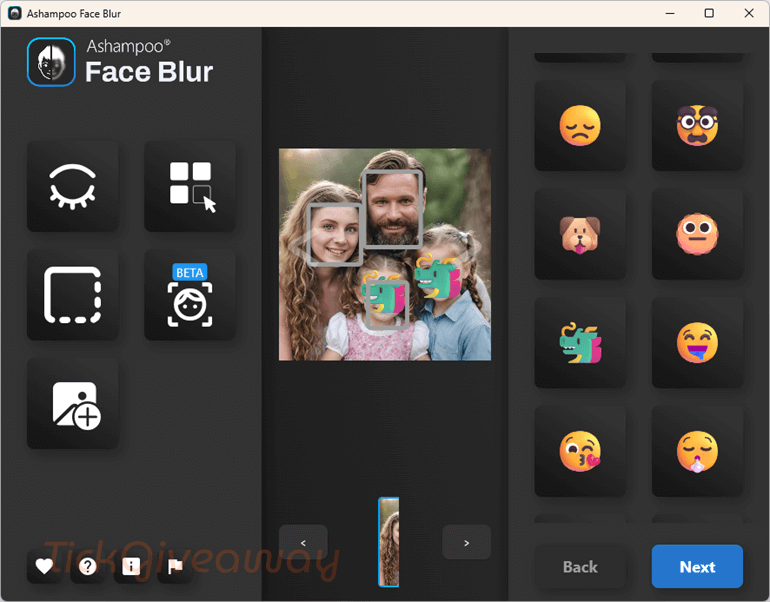Toggle the small girl's face box with dragon
This screenshot has width=770, height=602.
386,303
